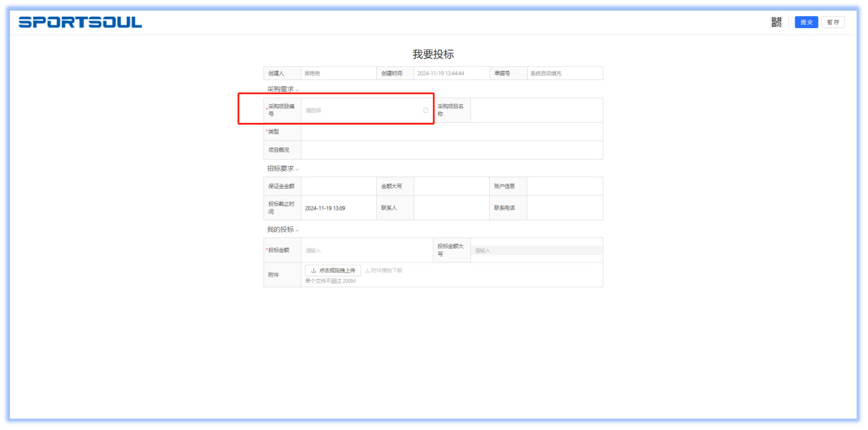Click the 暂存 button
868x430 pixels.
[833, 22]
